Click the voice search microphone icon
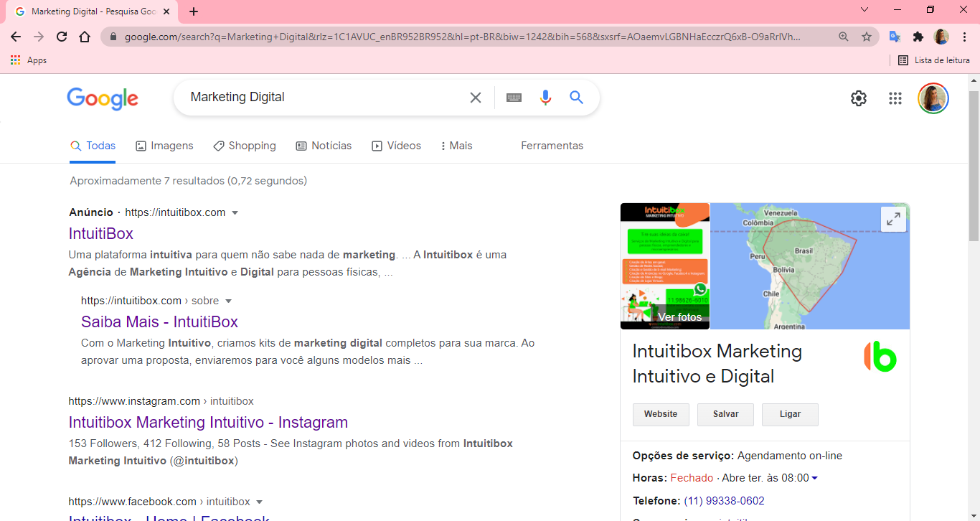 tap(545, 98)
